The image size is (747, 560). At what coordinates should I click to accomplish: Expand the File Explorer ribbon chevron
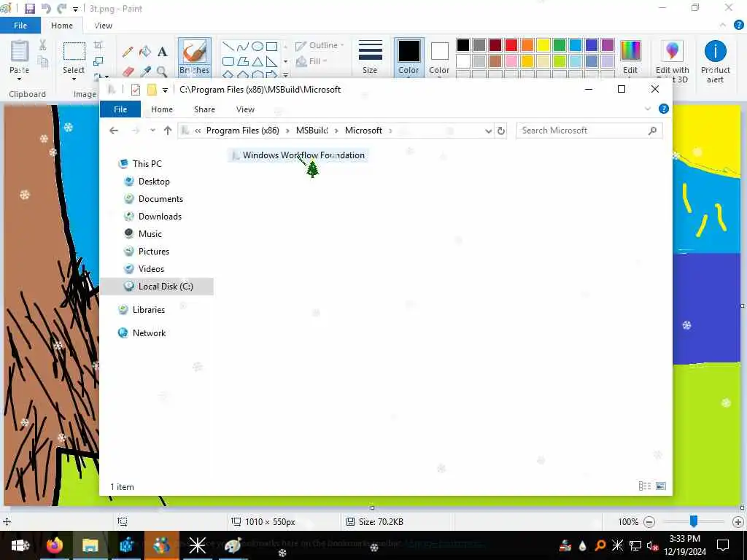[x=648, y=109]
